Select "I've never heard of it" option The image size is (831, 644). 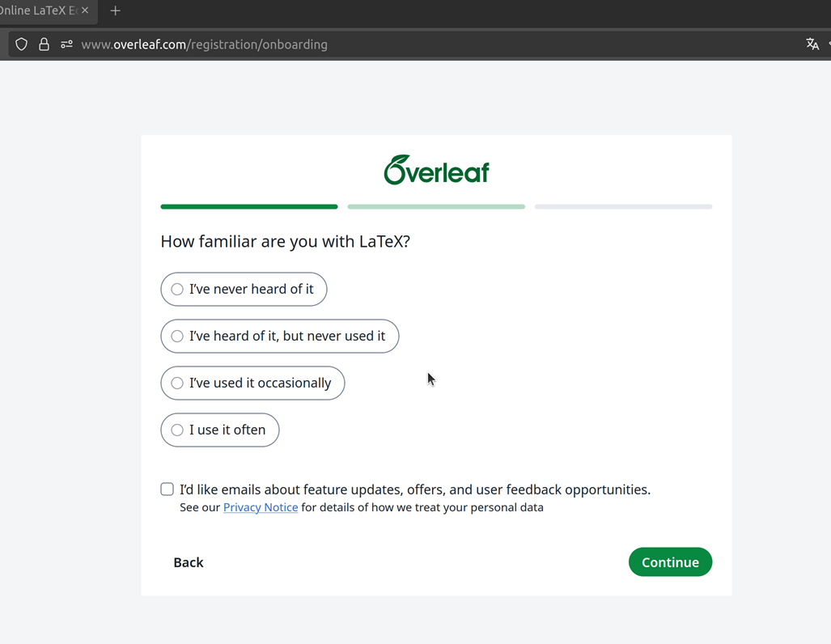click(x=177, y=290)
